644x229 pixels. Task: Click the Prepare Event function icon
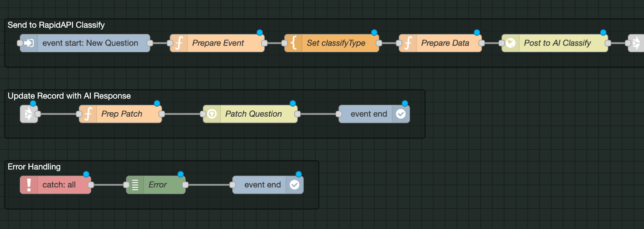179,43
